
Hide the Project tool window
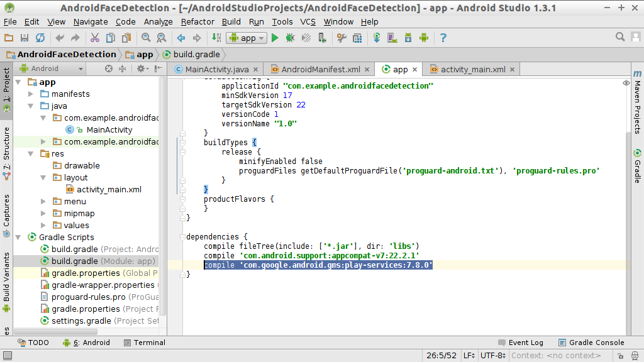pos(158,69)
